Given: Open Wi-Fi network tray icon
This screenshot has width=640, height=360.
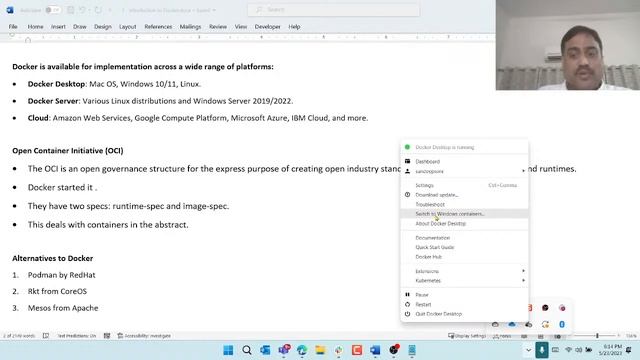Looking at the screenshot, I should click(x=569, y=350).
